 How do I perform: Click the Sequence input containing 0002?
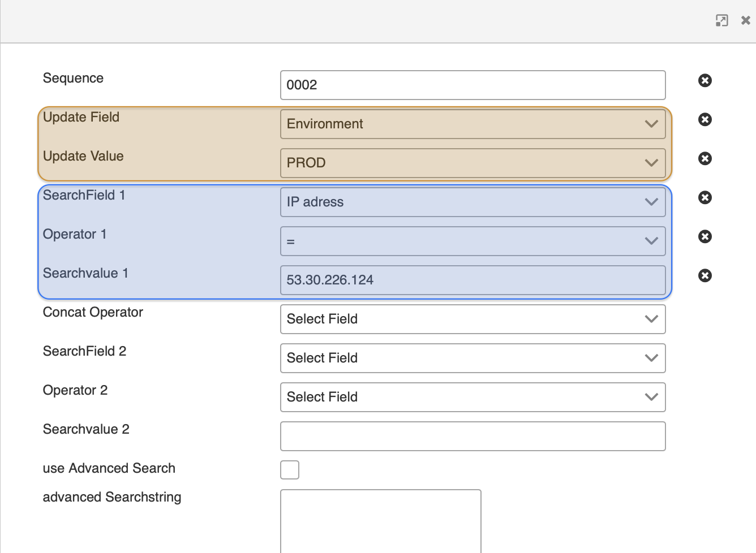[x=472, y=85]
